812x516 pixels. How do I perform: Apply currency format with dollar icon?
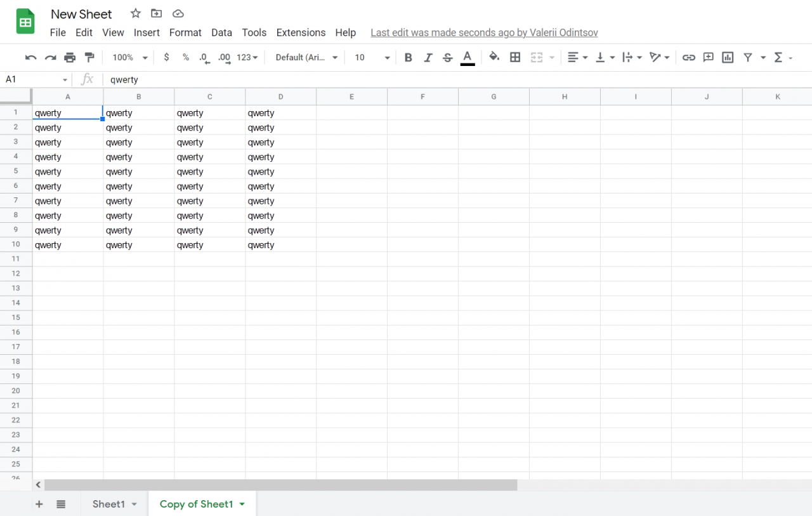coord(166,57)
